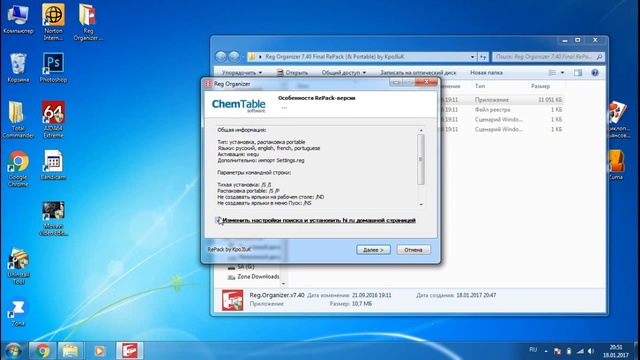Image resolution: width=640 pixels, height=360 pixels.
Task: Open Movavi Video Editor desktop shortcut
Action: coord(53,218)
